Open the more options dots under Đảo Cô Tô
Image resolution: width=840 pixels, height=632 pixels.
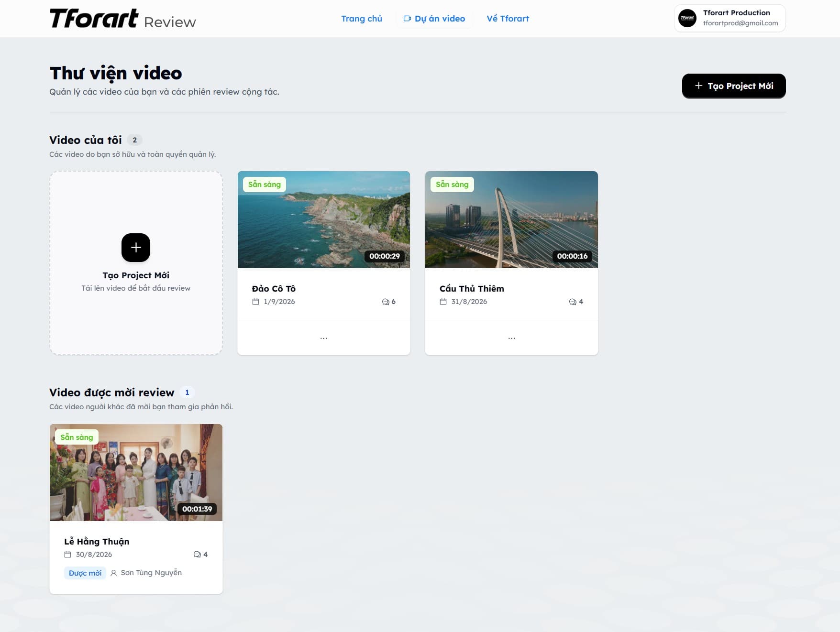324,338
